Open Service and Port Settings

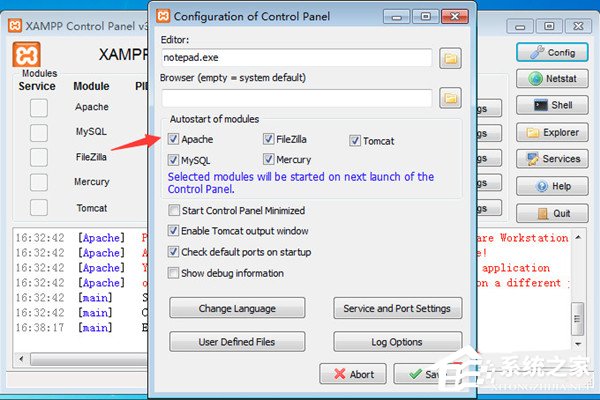(398, 308)
